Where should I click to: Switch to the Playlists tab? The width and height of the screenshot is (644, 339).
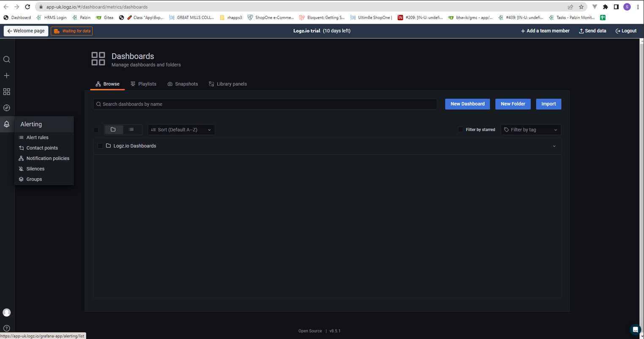(143, 84)
